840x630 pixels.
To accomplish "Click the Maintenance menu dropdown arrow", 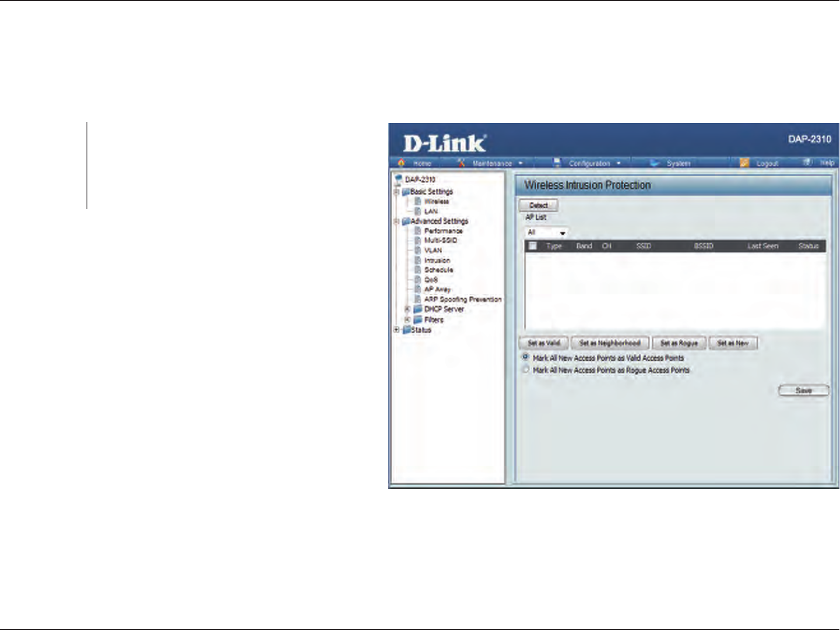I will pyautogui.click(x=521, y=164).
